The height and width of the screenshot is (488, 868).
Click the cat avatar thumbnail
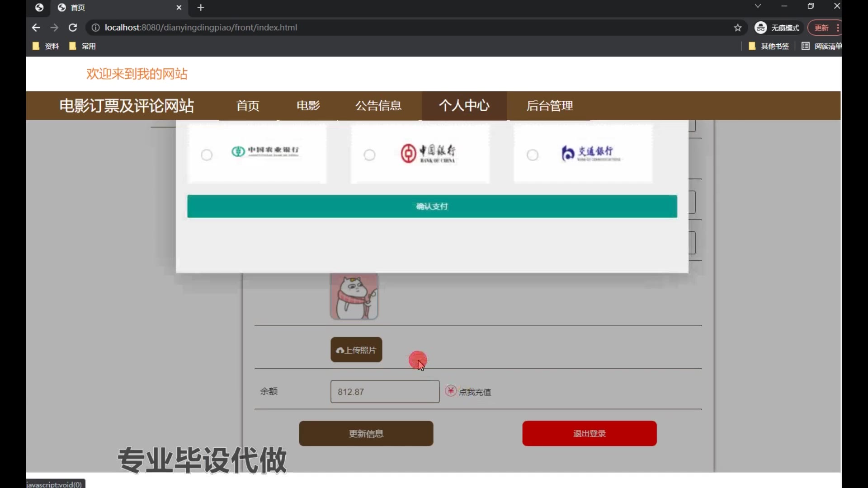[x=354, y=296]
